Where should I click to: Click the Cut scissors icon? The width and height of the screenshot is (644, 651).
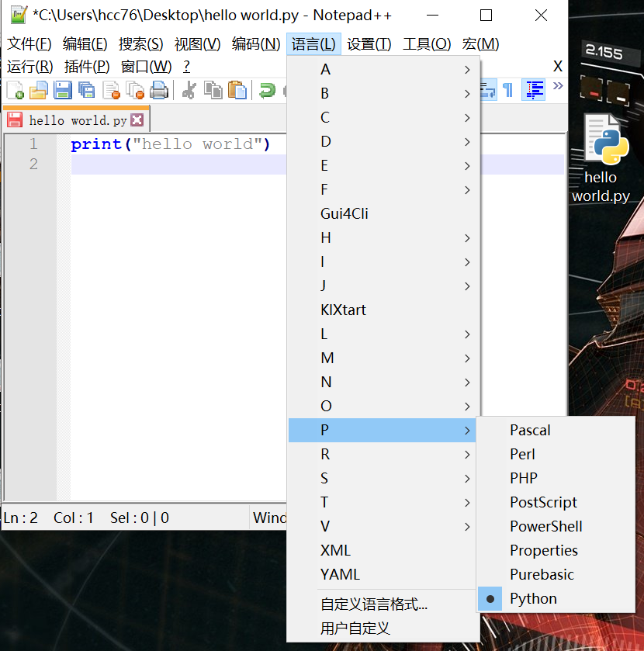click(x=189, y=90)
